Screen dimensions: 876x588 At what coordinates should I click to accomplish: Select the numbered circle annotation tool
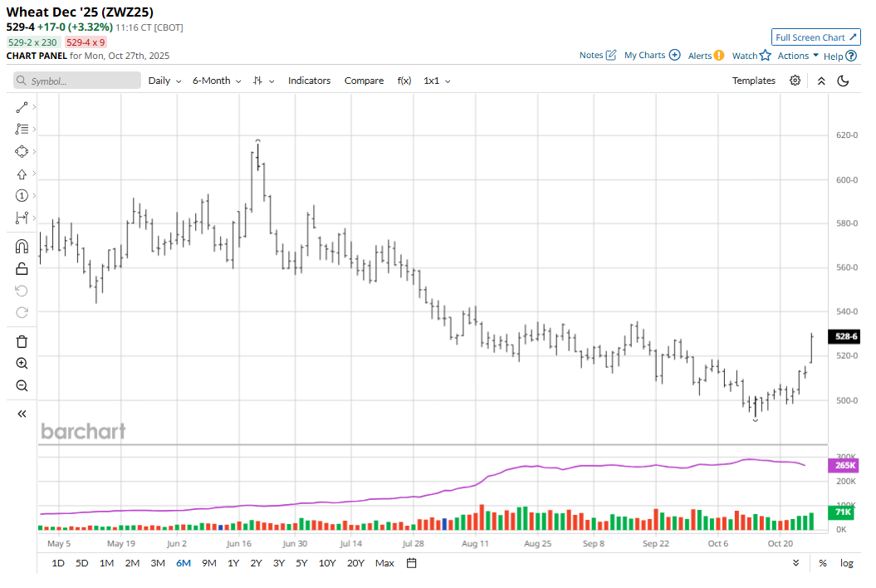22,196
